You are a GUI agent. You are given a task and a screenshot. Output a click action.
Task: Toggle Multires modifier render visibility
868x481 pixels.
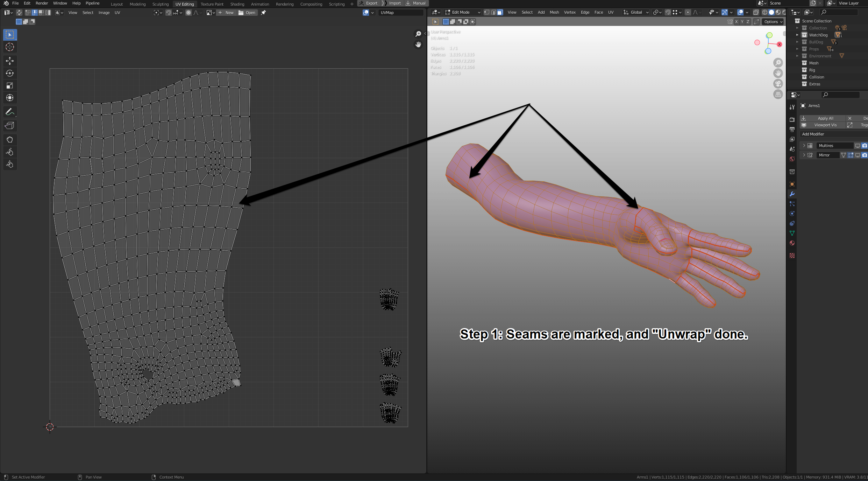865,146
